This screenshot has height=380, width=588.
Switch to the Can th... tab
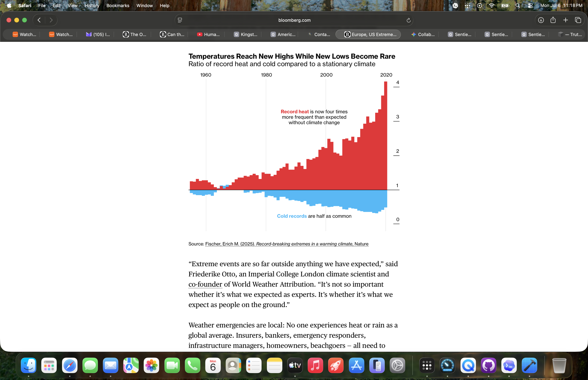click(172, 35)
